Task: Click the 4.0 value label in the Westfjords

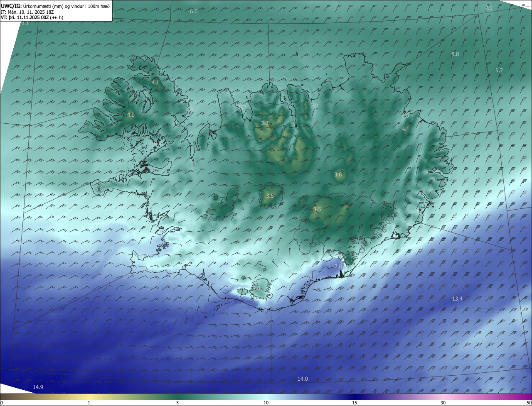Action: click(x=131, y=115)
